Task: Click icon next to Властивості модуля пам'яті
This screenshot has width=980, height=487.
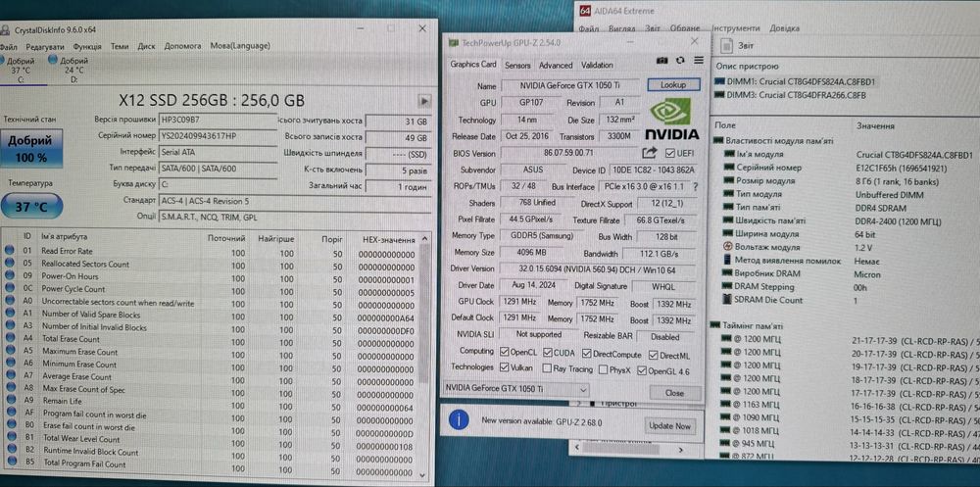Action: point(717,141)
